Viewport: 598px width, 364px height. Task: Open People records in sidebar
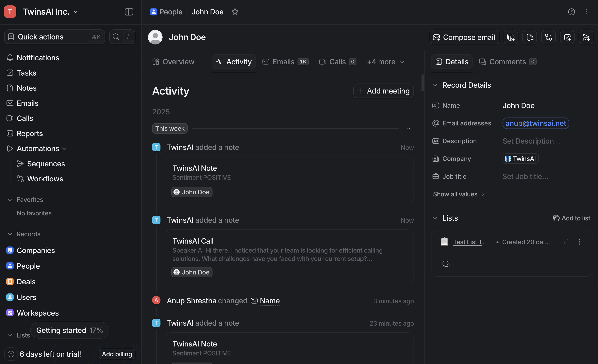click(x=23, y=266)
